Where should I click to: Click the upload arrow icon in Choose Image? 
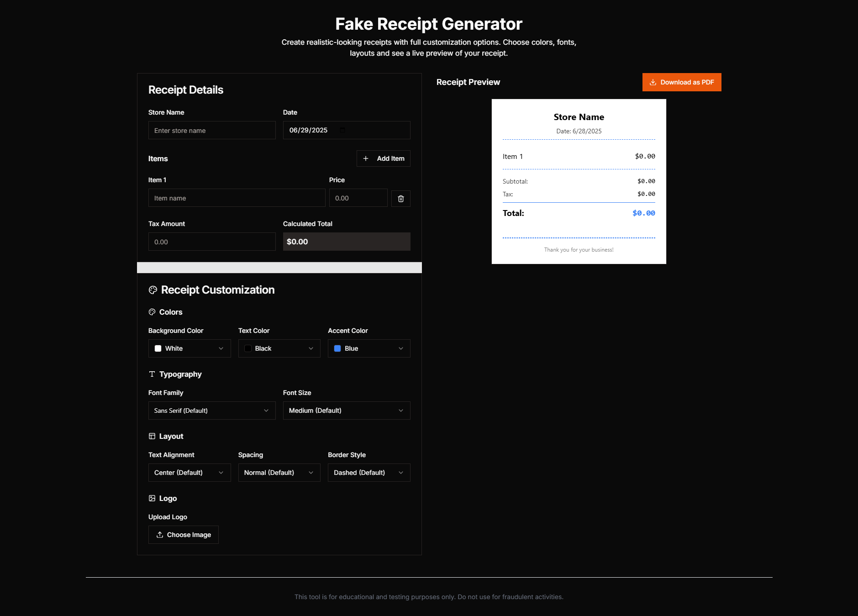(x=160, y=535)
